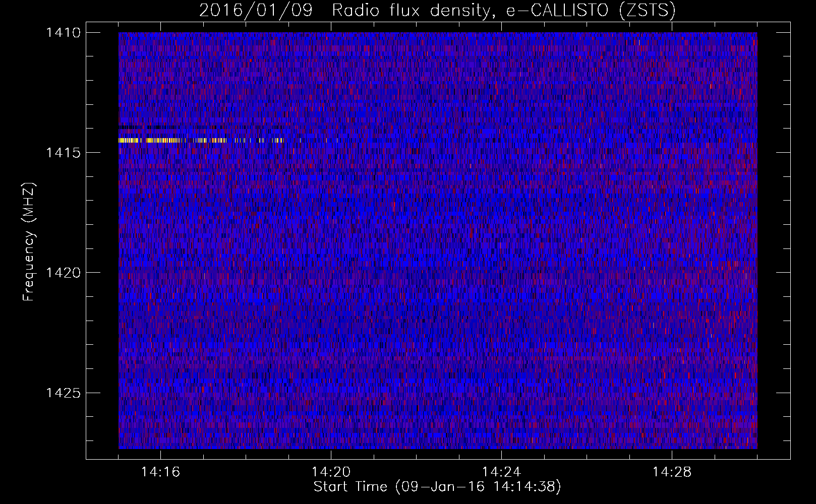Image resolution: width=816 pixels, height=504 pixels.
Task: Click the plot title '2016/01/09 Radio flux density, e-CALLISTO (ZSTS)'
Action: 437,10
